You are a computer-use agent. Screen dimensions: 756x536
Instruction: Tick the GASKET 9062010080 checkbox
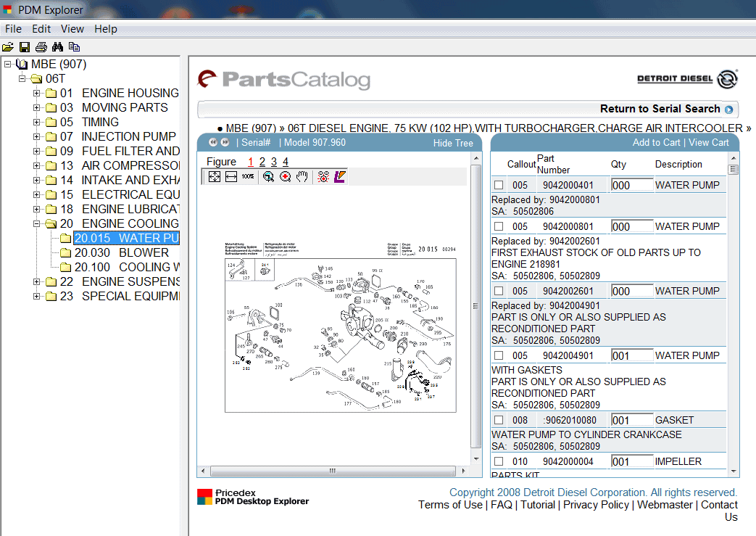(x=499, y=420)
